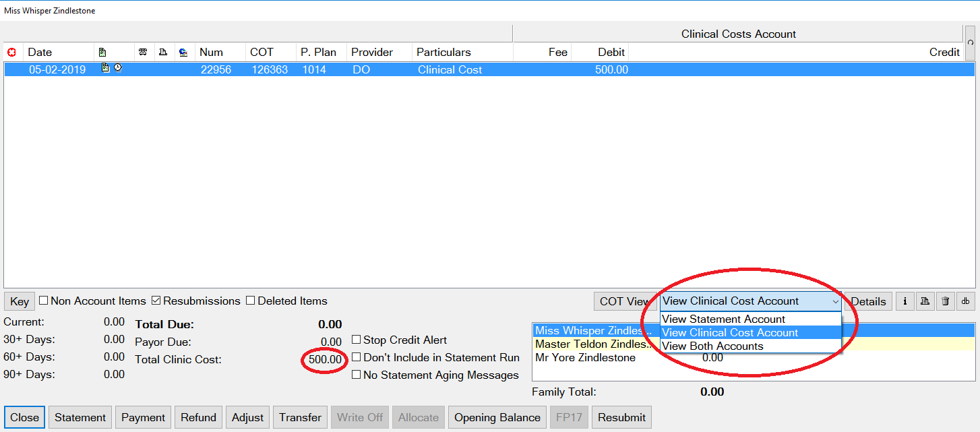This screenshot has height=432, width=980.
Task: Choose View Statement Account from the list
Action: (x=751, y=319)
